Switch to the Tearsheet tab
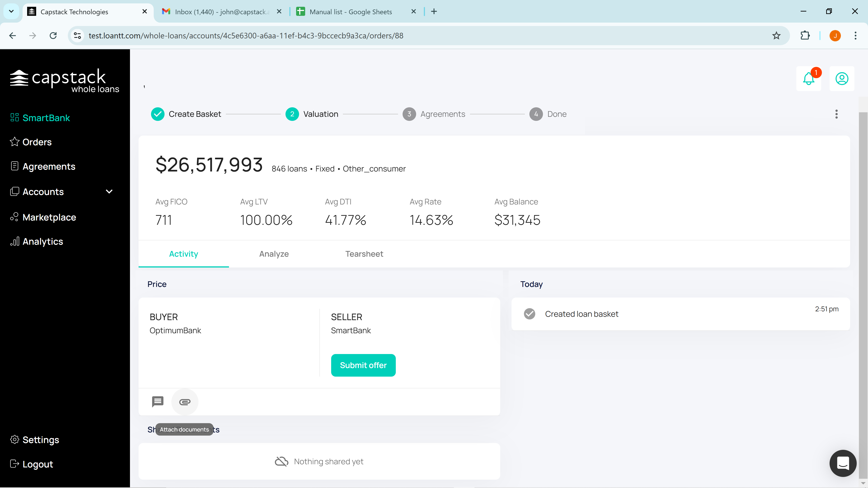The height and width of the screenshot is (488, 868). point(364,254)
